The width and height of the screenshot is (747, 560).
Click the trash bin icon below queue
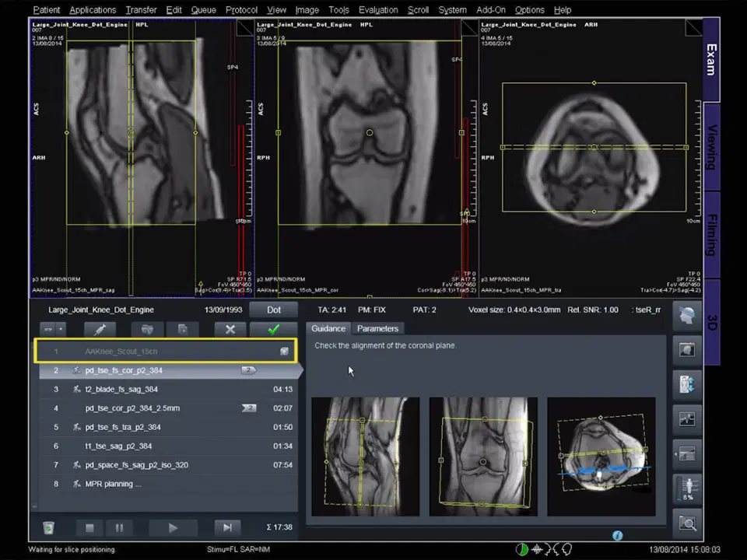(48, 528)
